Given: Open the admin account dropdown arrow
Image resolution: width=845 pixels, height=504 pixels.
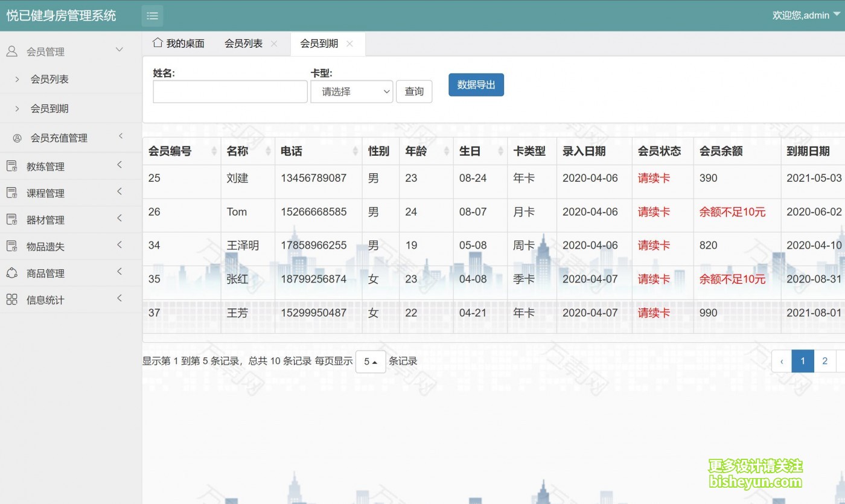Looking at the screenshot, I should pyautogui.click(x=837, y=15).
